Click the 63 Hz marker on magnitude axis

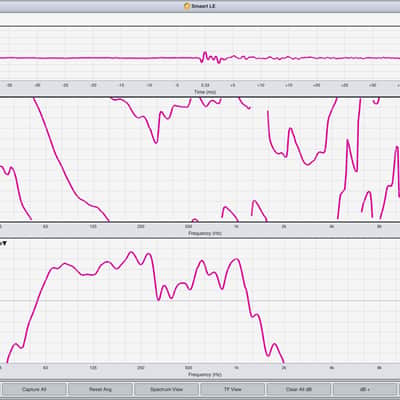tap(45, 368)
